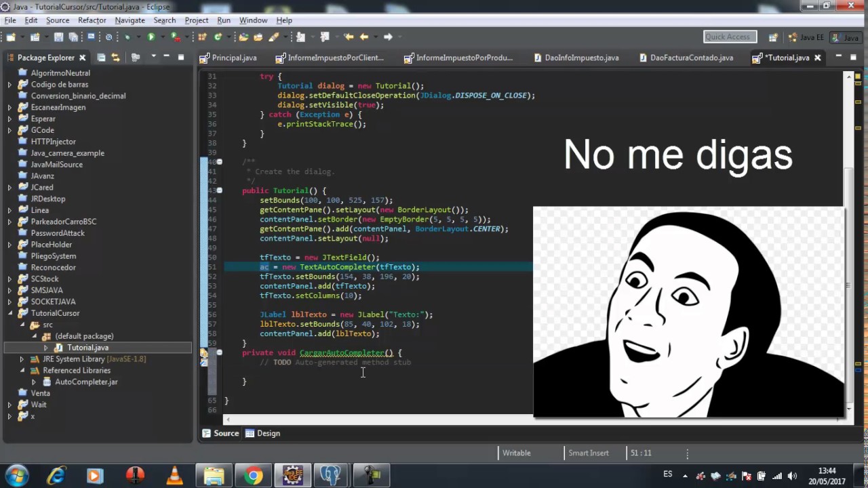Expand the JCared project
868x488 pixels.
pyautogui.click(x=9, y=187)
